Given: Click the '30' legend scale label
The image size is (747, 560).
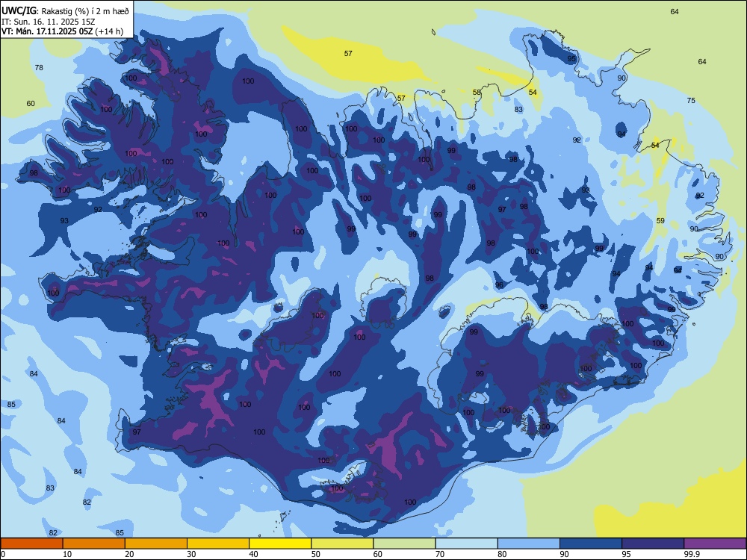Looking at the screenshot, I should (x=191, y=554).
